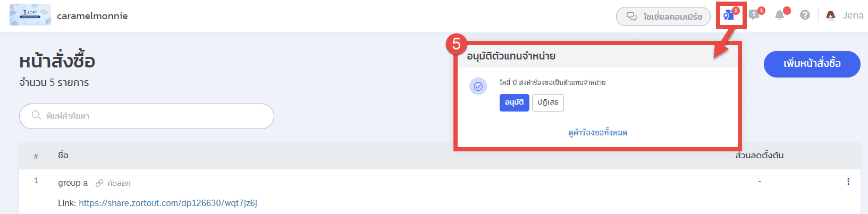Open the agent approval requests icon
The image size is (868, 214).
pos(729,15)
